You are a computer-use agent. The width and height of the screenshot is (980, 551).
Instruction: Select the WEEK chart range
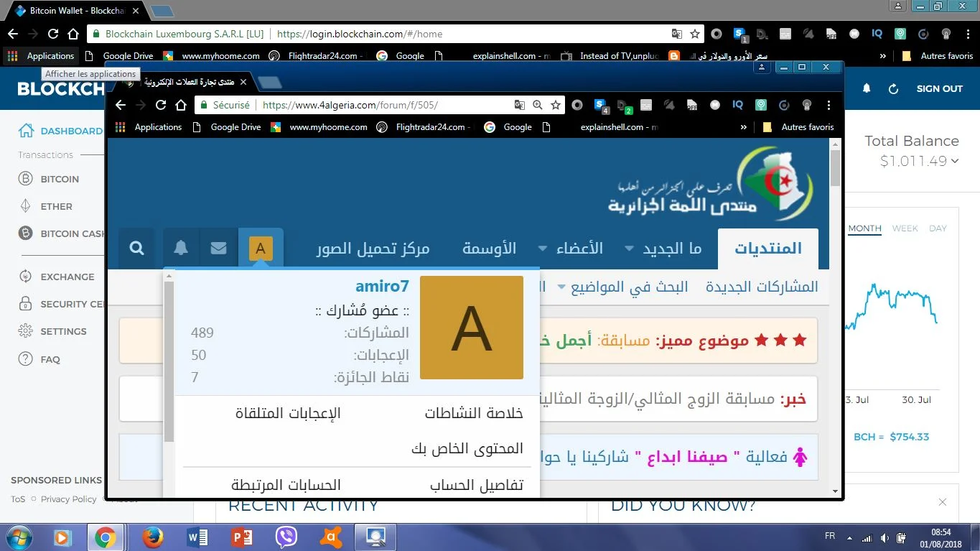(905, 228)
